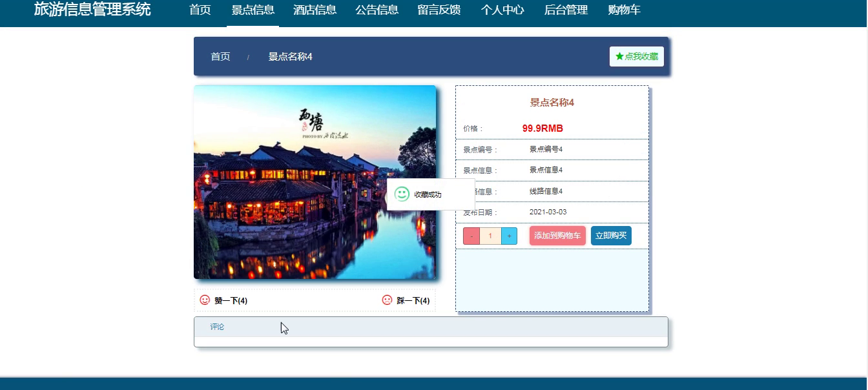868x390 pixels.
Task: Open the 个人中心 menu item
Action: point(502,10)
